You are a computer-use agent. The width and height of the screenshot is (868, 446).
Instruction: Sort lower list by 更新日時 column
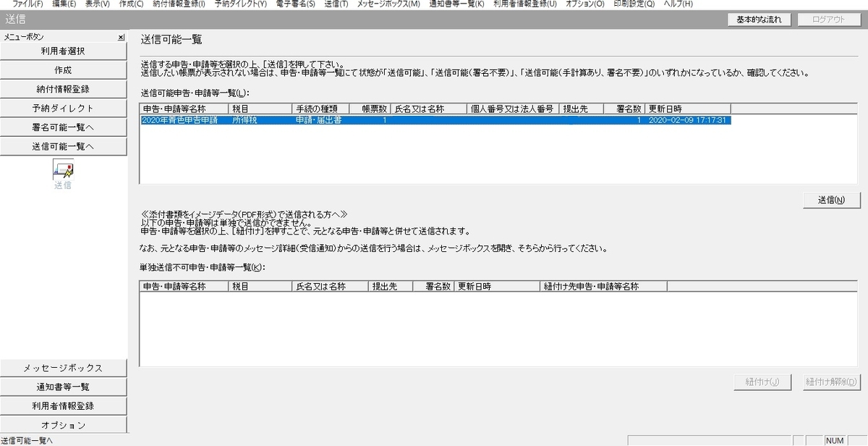(497, 287)
